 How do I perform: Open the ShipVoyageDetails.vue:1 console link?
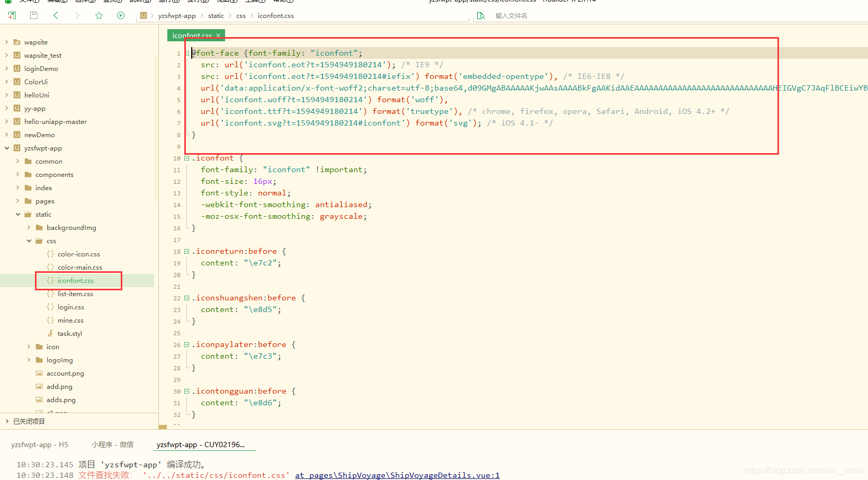click(397, 475)
